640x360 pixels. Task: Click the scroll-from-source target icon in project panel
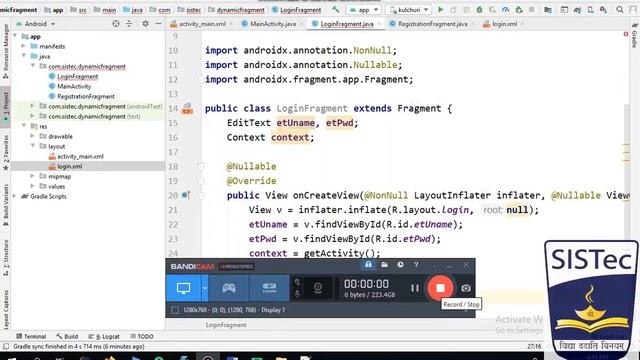116,24
